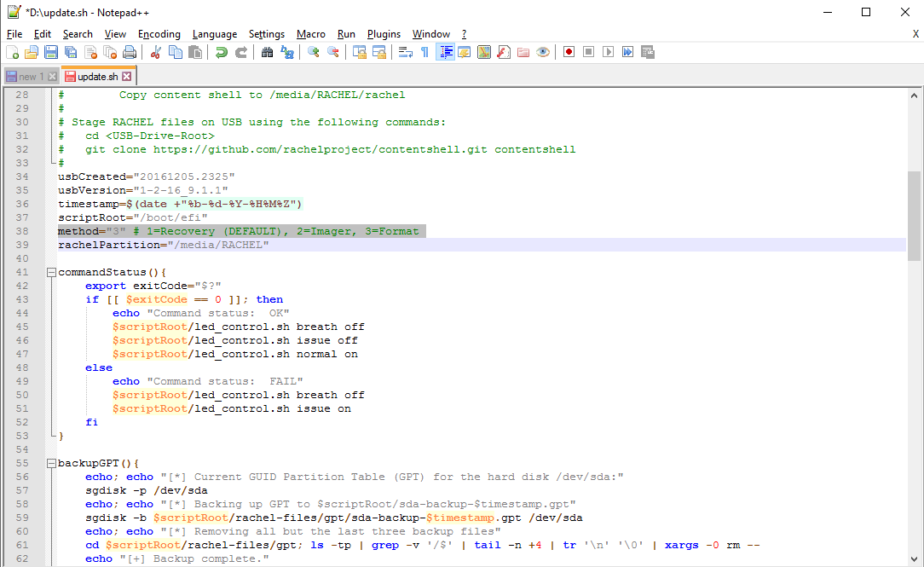Open the Macro menu

point(310,34)
